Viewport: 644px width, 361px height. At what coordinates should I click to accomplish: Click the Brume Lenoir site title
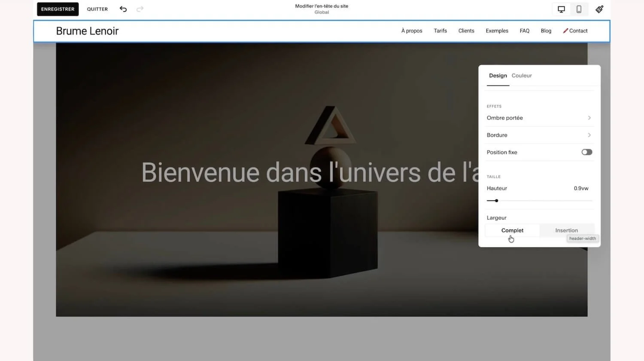[87, 31]
